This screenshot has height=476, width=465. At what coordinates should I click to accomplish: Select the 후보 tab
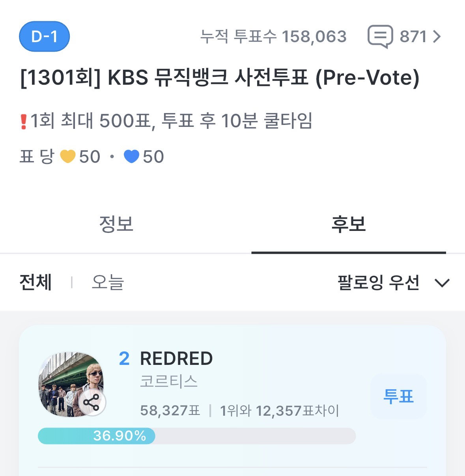349,224
